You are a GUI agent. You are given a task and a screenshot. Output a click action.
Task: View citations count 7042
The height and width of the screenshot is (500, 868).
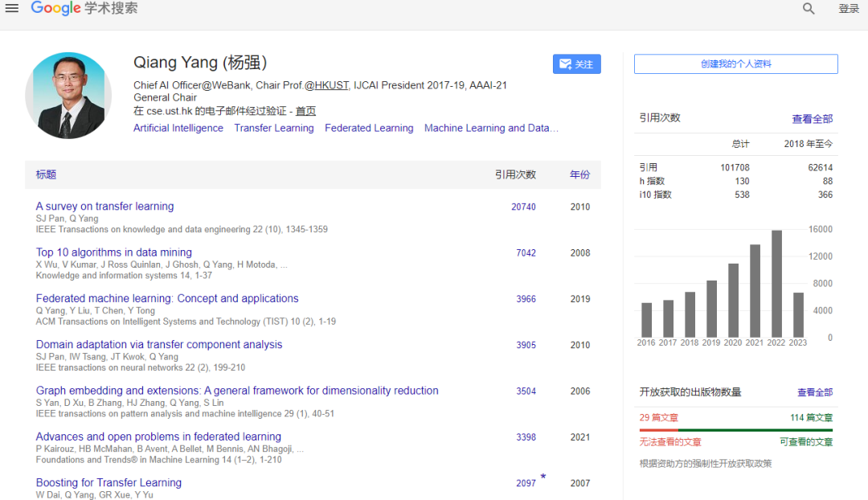[x=526, y=253]
